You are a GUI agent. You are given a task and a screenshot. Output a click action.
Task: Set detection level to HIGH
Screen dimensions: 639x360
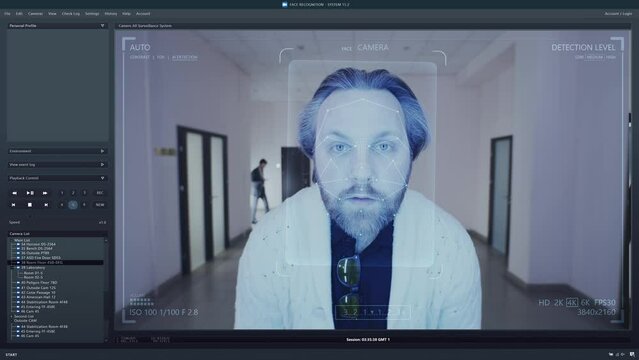point(611,57)
